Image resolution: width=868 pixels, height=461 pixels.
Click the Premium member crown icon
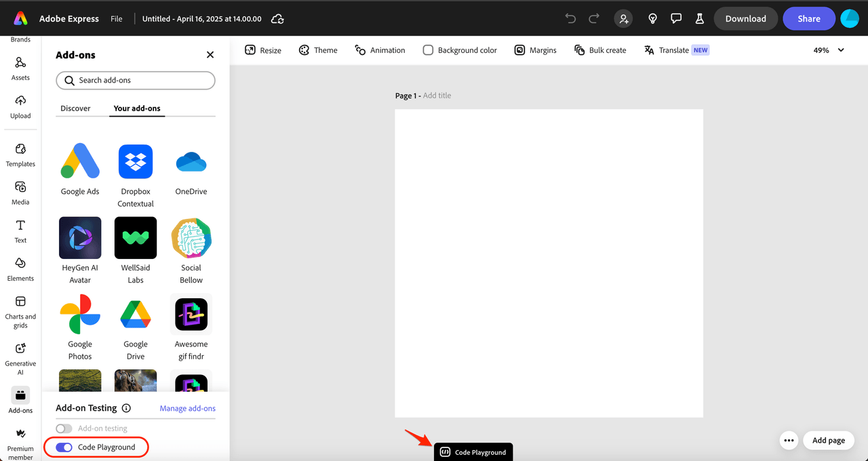coord(20,433)
